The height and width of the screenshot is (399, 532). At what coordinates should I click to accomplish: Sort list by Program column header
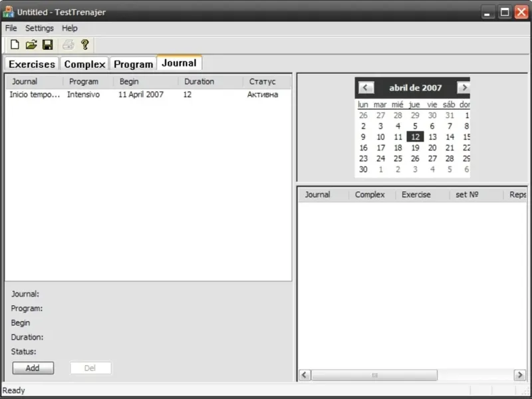click(88, 82)
